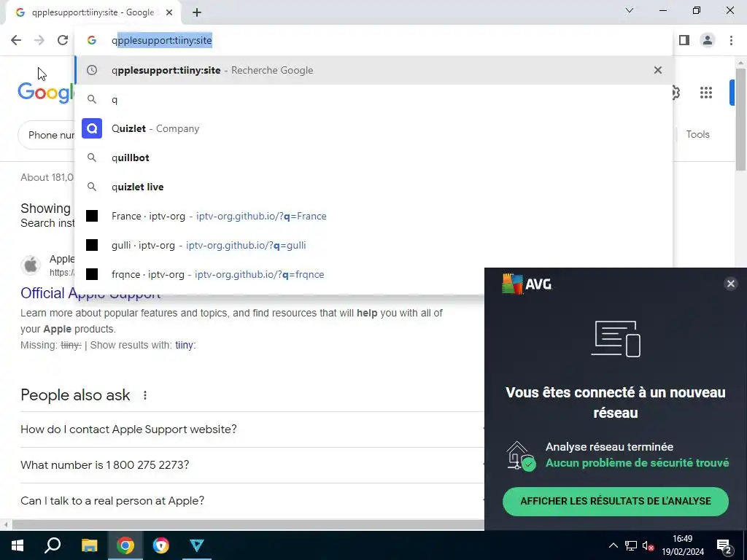
Task: Select the qpplesupport:tiiny:site Recherche Google suggestion
Action: 373,70
